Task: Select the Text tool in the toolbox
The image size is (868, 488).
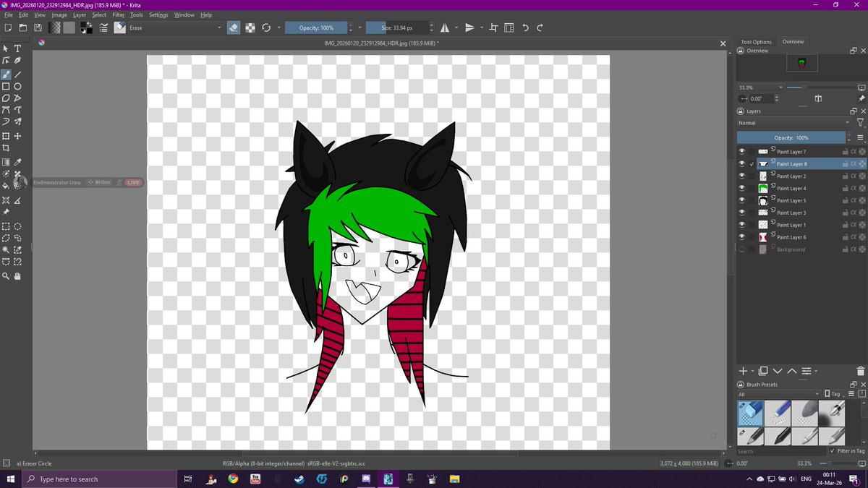Action: [x=18, y=48]
